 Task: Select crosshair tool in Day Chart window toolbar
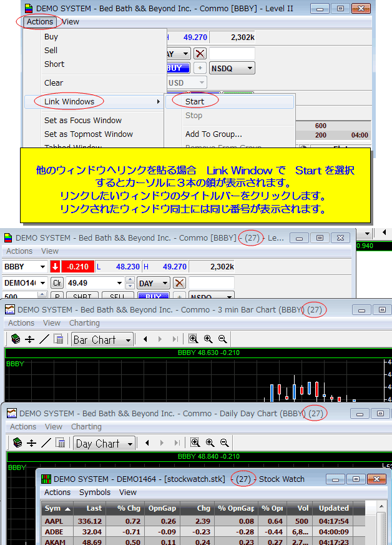click(x=32, y=443)
